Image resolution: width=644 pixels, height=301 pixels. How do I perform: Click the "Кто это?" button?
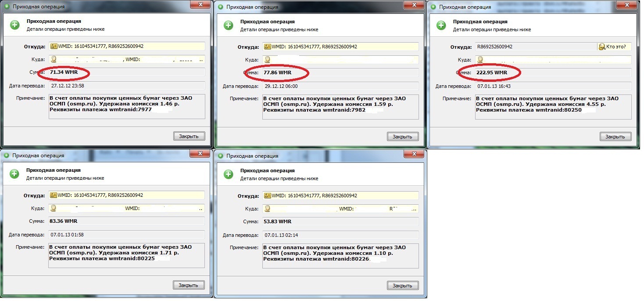click(614, 47)
